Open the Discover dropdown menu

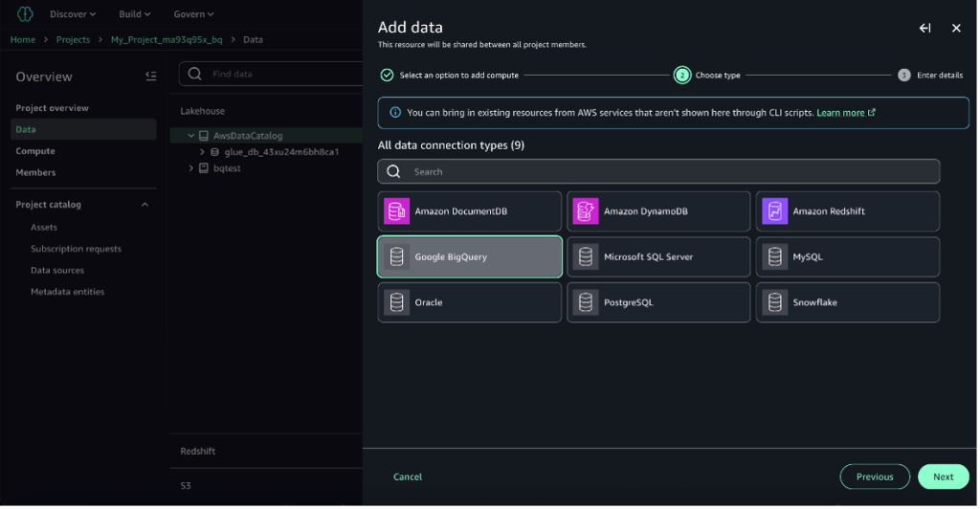coord(73,14)
